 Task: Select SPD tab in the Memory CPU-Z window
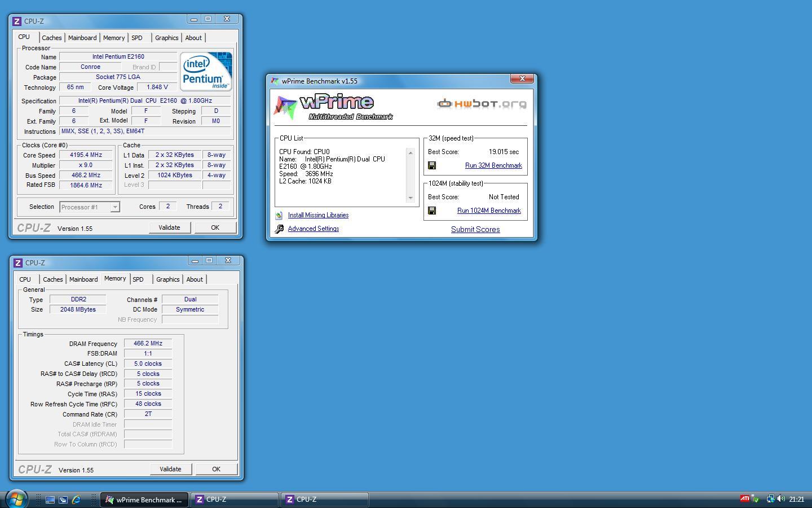pyautogui.click(x=138, y=279)
